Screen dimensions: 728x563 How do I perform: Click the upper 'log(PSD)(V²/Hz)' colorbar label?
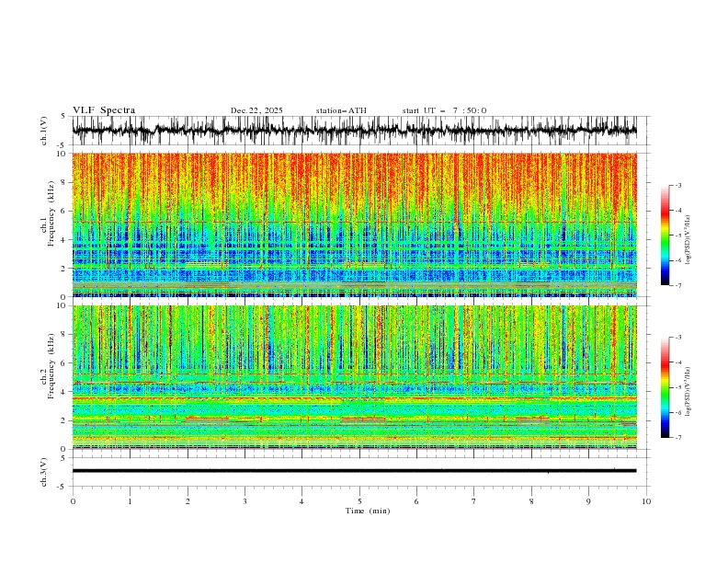(x=688, y=240)
